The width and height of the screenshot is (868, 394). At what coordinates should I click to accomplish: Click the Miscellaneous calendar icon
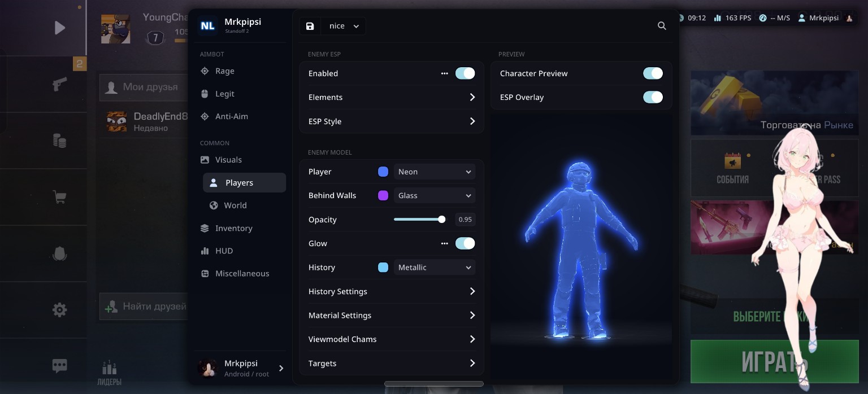pyautogui.click(x=205, y=273)
